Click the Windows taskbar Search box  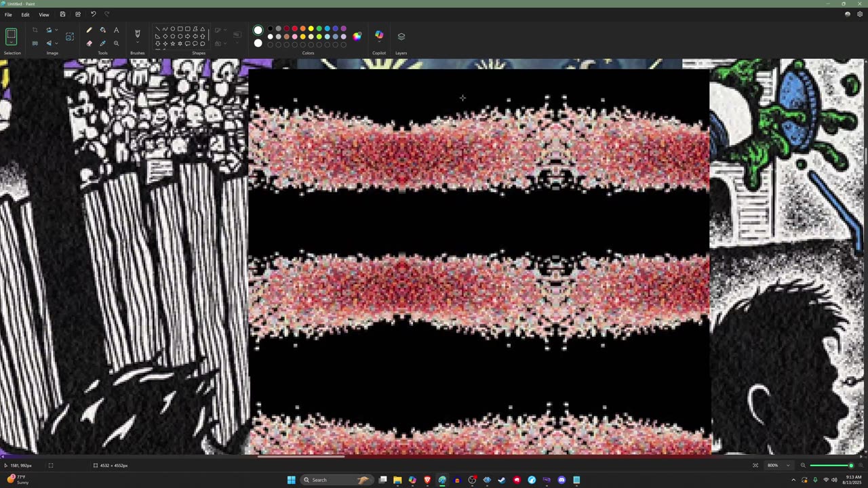(x=338, y=480)
